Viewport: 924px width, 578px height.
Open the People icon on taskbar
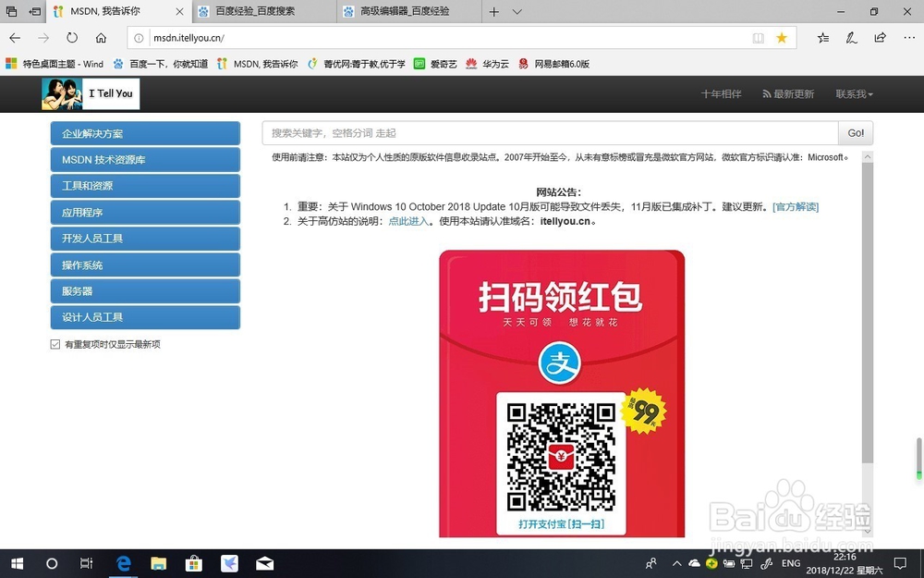651,563
